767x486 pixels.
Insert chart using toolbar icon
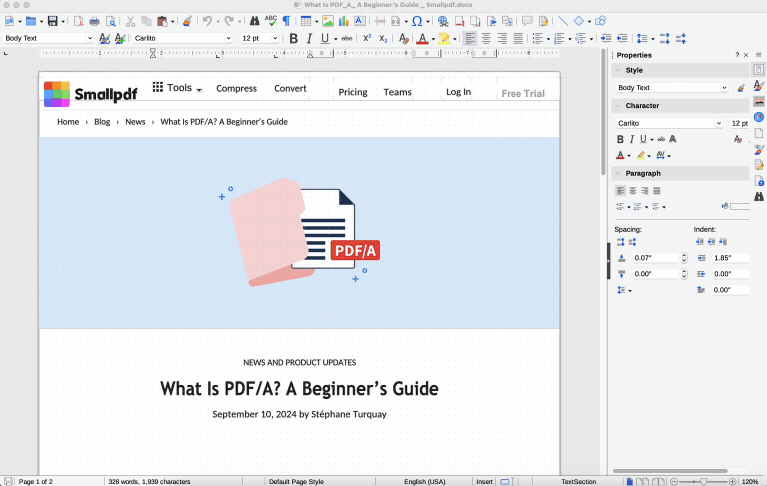pyautogui.click(x=344, y=21)
